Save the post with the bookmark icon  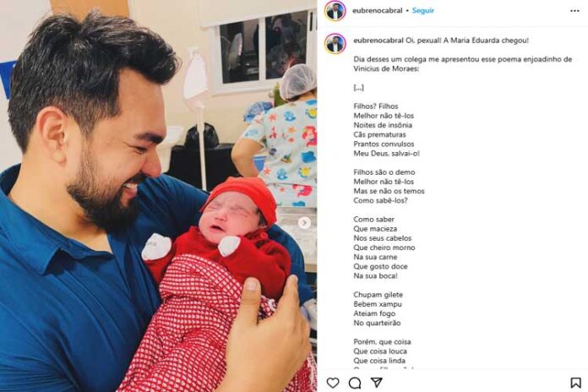575,383
